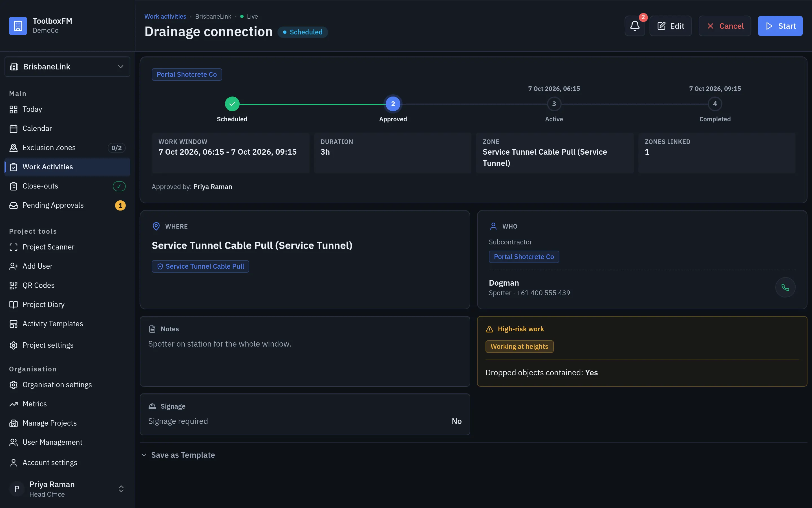Click the Working at heights tag
The image size is (812, 508).
(519, 346)
